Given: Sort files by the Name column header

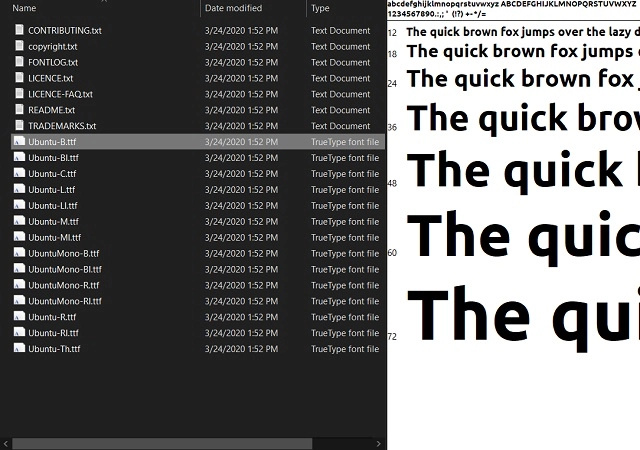Looking at the screenshot, I should pyautogui.click(x=24, y=8).
